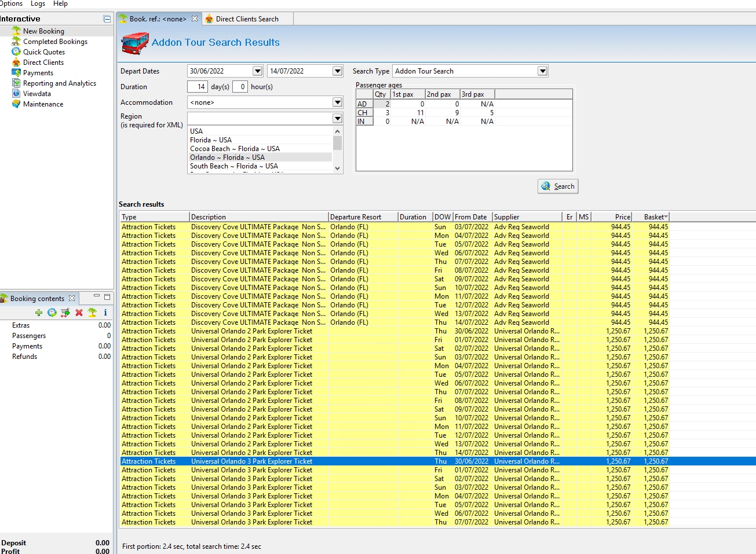The height and width of the screenshot is (554, 756).
Task: Click the blue info icon in Booking contents
Action: point(105,313)
